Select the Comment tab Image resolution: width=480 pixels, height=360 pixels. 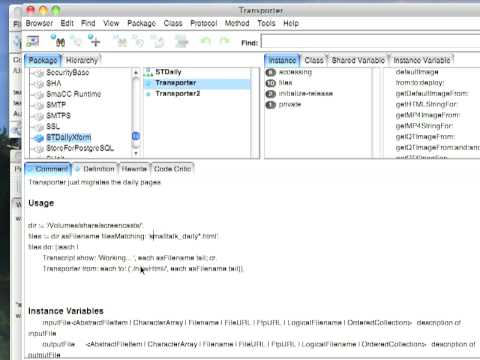coord(47,169)
